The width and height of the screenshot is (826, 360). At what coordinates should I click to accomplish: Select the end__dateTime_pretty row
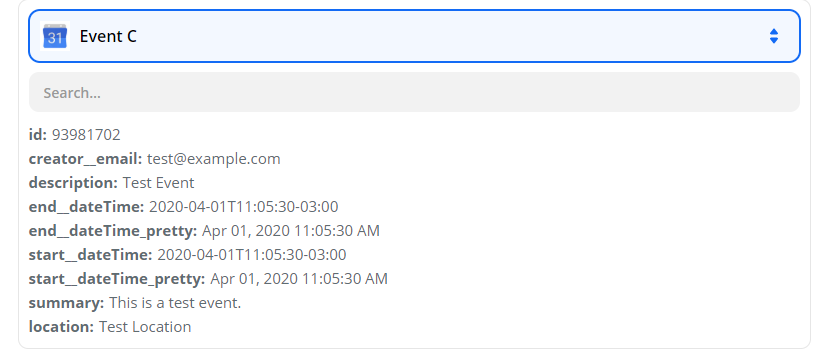click(x=204, y=231)
